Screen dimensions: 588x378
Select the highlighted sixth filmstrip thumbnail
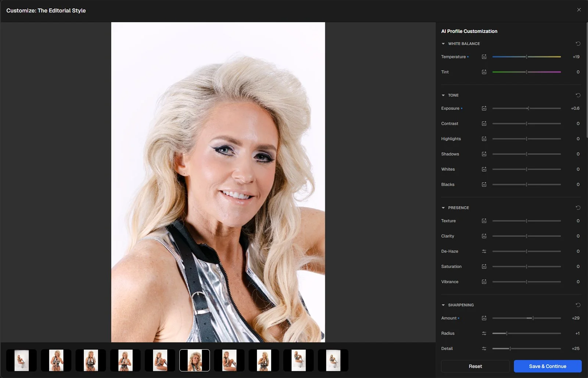194,360
